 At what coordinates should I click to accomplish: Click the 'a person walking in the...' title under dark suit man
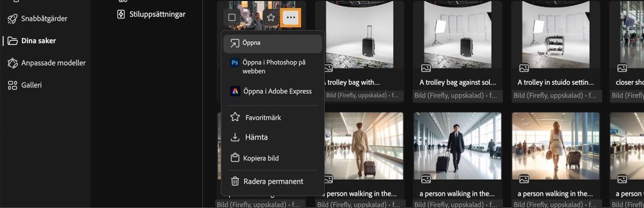point(458,194)
